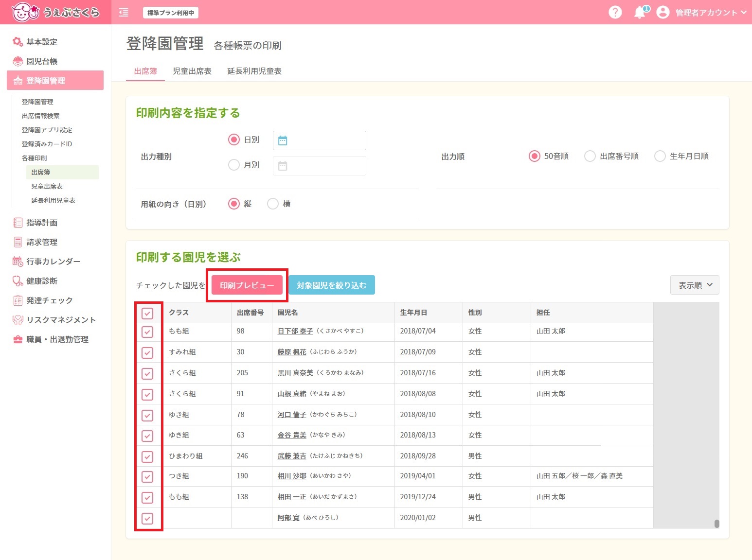Click the 出席番号 column header
The image size is (752, 560).
[251, 313]
